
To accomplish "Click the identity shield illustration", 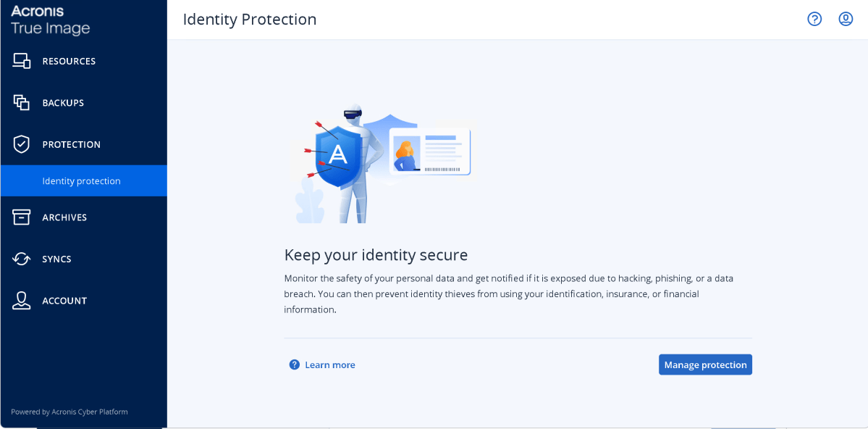I will (382, 164).
